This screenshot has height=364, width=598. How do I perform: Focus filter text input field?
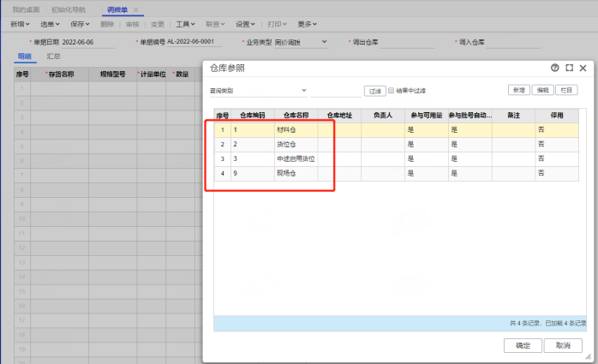336,91
